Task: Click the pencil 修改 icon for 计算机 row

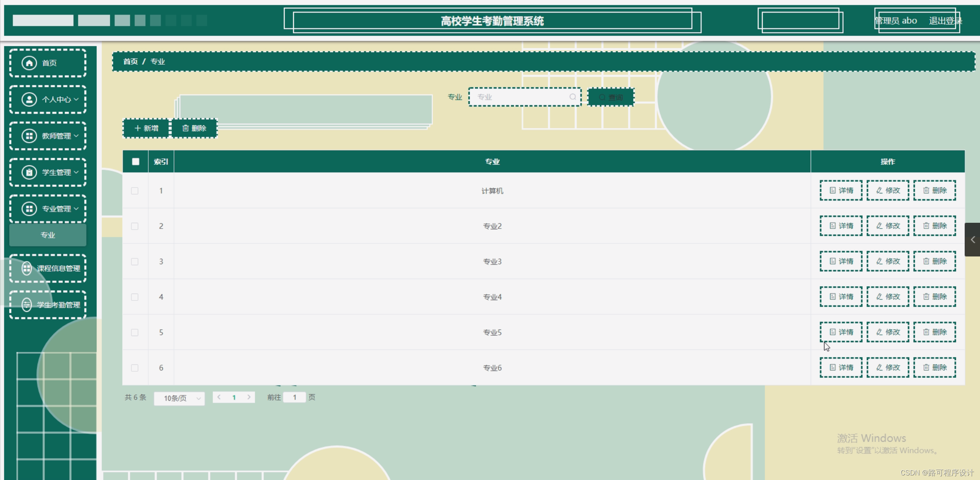Action: tap(880, 191)
